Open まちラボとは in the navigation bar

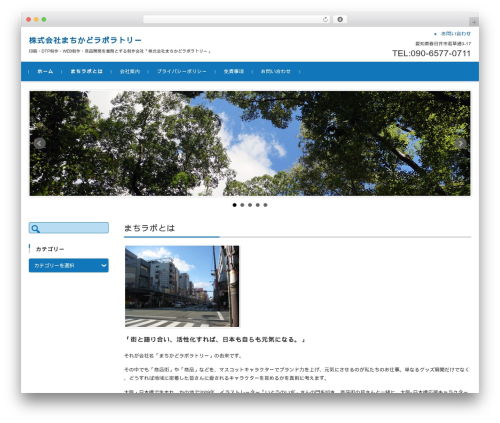[86, 71]
